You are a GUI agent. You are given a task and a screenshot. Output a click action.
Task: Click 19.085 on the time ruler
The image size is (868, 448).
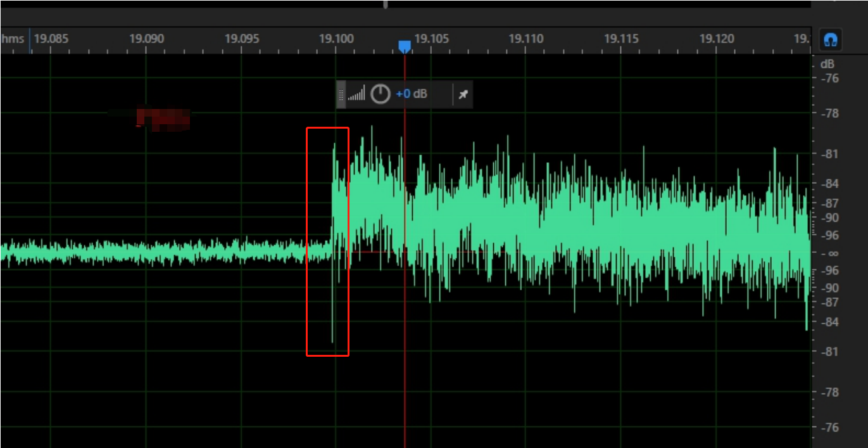tap(51, 39)
